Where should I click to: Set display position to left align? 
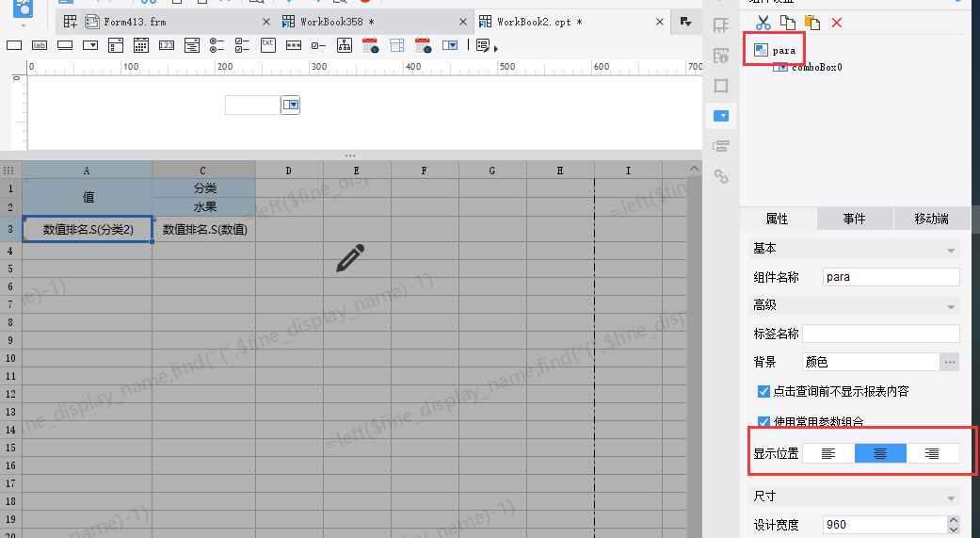[828, 453]
